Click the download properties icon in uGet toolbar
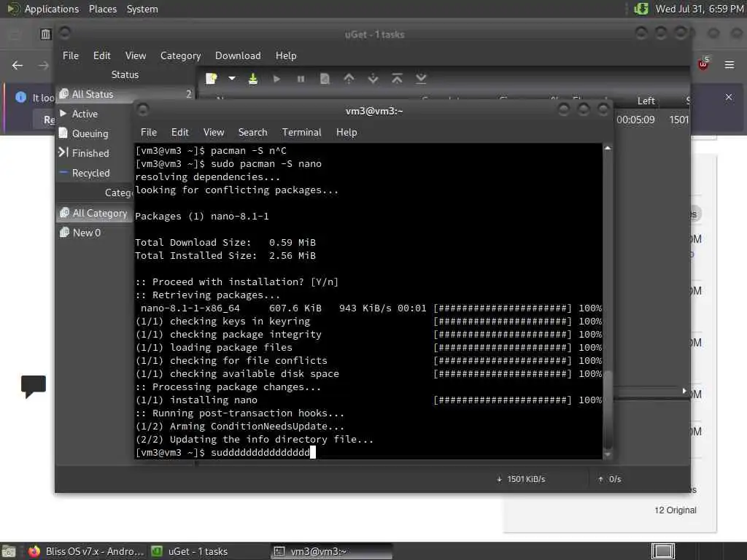 (325, 79)
